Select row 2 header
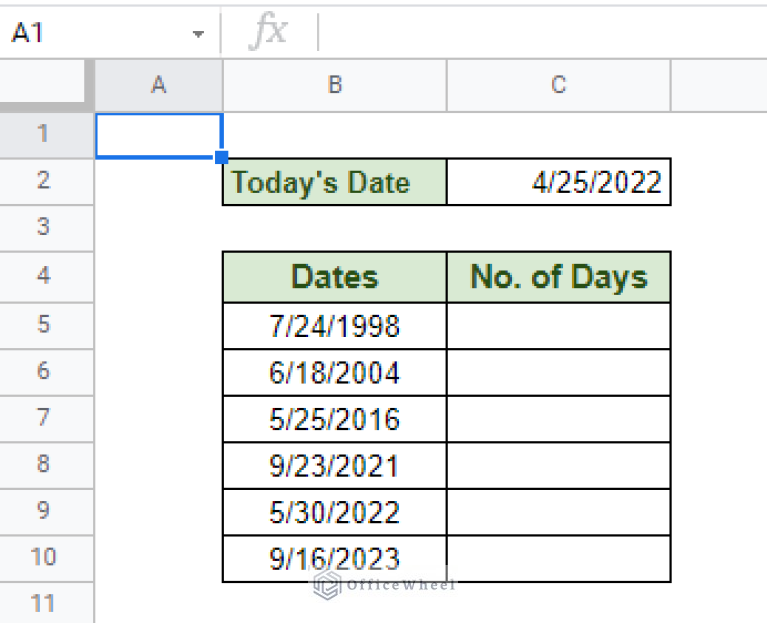This screenshot has height=623, width=767. (44, 181)
